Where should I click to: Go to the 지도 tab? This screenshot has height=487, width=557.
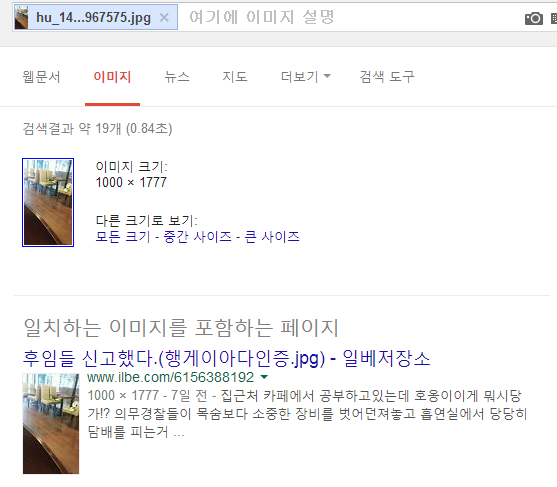pyautogui.click(x=234, y=77)
